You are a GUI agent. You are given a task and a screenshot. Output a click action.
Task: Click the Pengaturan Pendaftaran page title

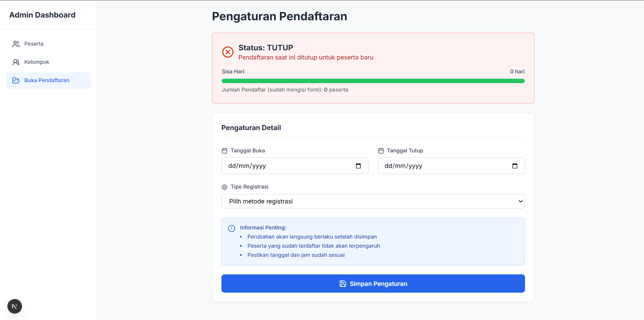click(280, 16)
